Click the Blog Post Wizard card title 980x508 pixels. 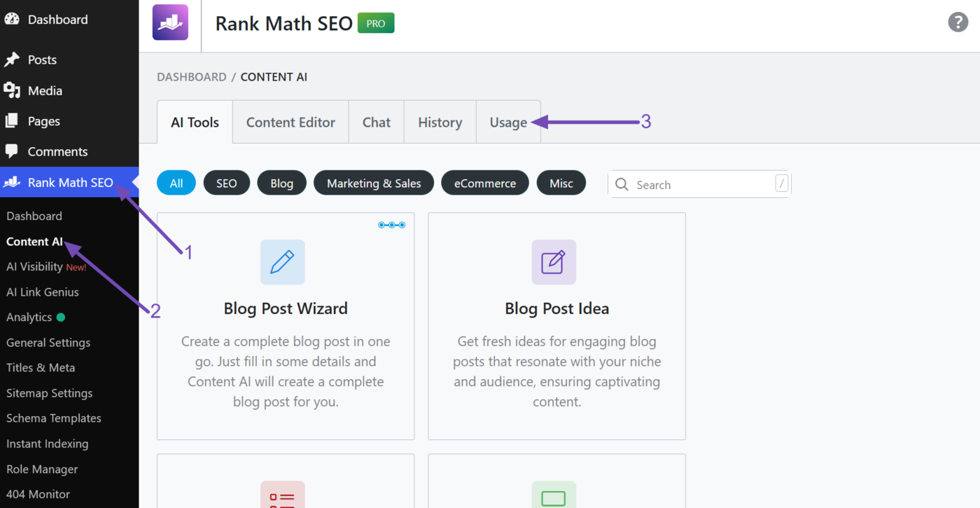coord(286,308)
